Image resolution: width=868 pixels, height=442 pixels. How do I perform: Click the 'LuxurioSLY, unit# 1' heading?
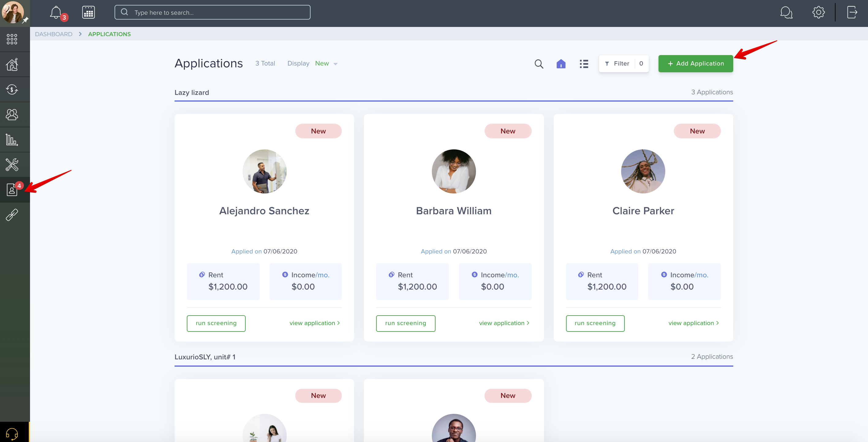[x=205, y=357]
